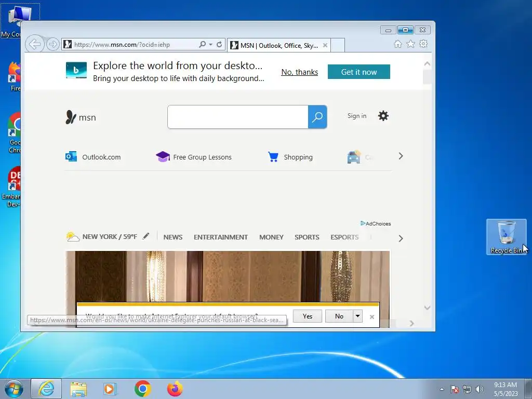Viewport: 532px width, 399px height.
Task: Click the taskbar clock 9:13 AM
Action: (x=506, y=389)
